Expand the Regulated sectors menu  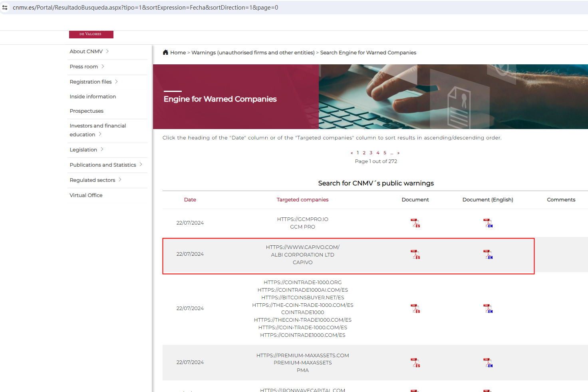point(95,180)
